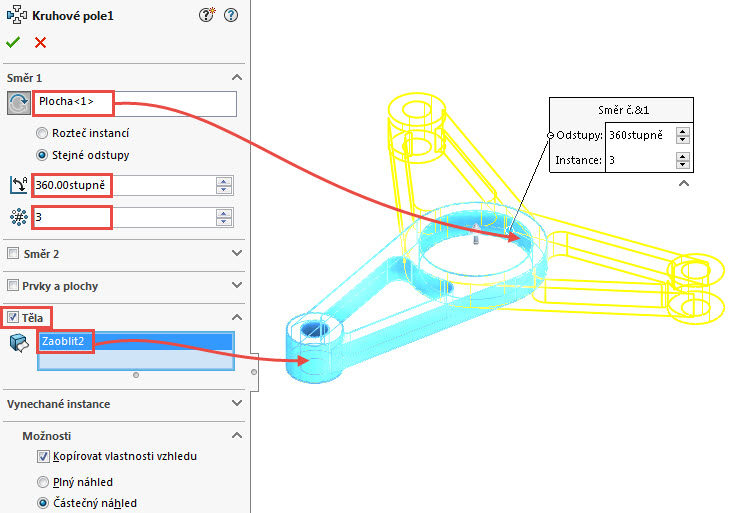Expand the Vynechané instance section
Viewport: 750px width, 513px height.
click(x=236, y=404)
